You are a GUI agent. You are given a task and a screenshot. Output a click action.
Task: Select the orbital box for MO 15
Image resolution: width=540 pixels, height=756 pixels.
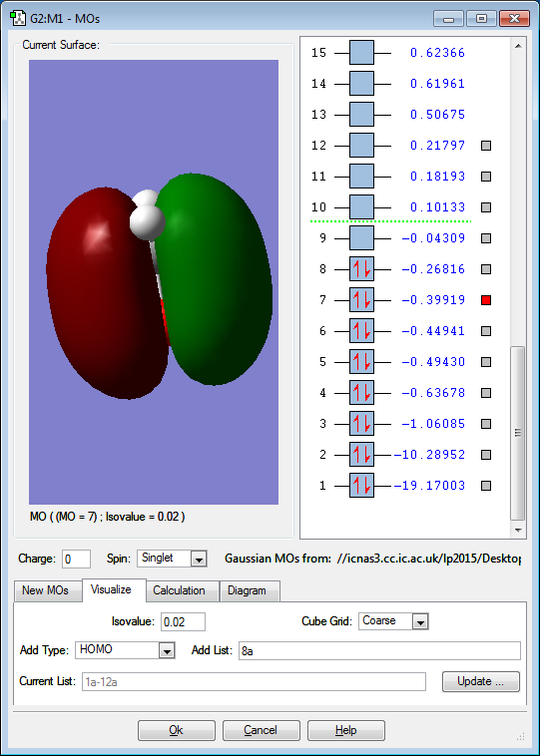coord(361,53)
